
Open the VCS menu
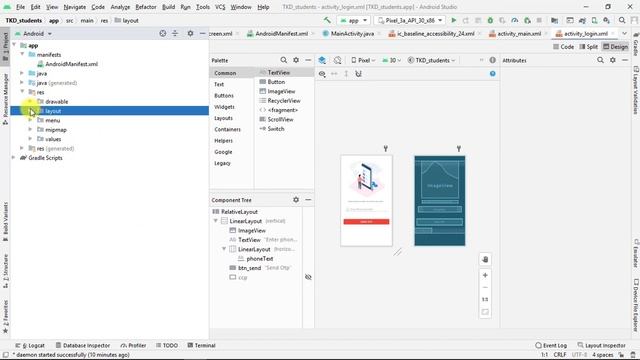pos(220,7)
